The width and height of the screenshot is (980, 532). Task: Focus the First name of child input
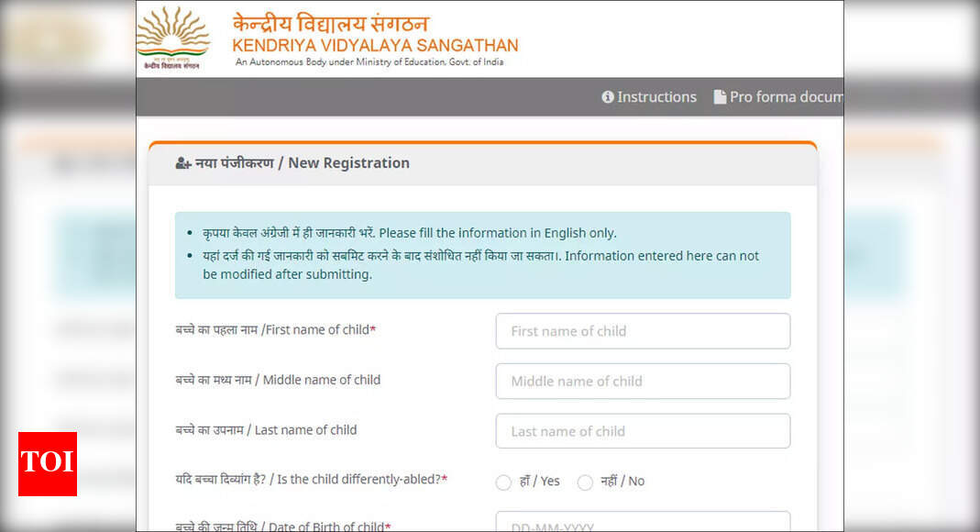point(643,331)
